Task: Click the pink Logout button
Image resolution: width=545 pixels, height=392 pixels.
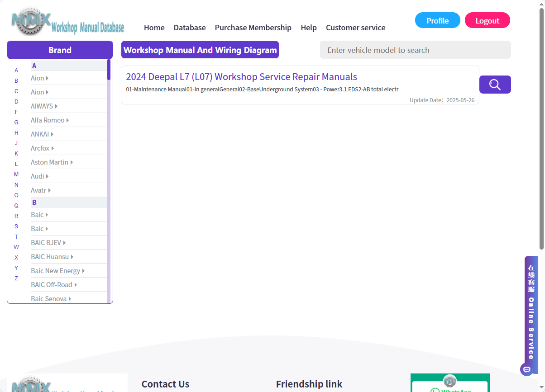Action: 488,20
